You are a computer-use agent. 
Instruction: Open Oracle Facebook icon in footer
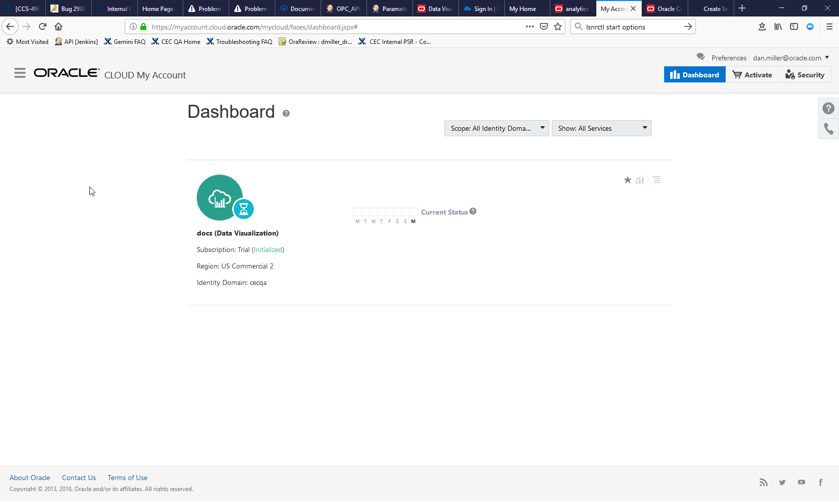[821, 482]
